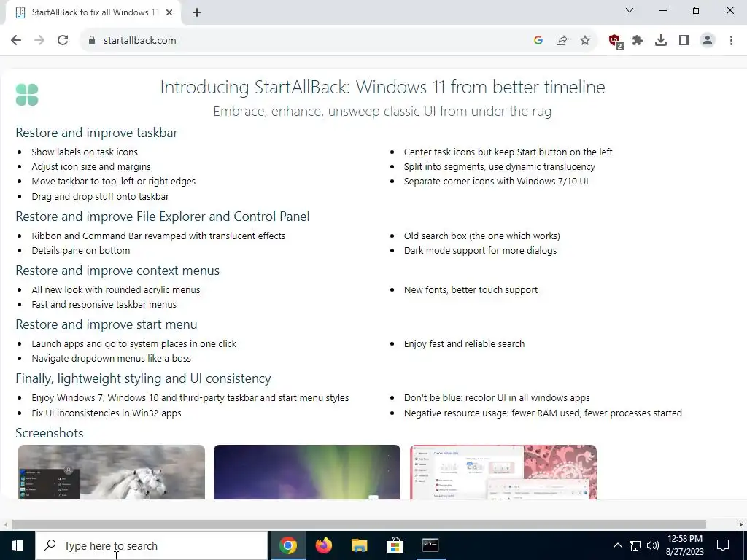The height and width of the screenshot is (560, 747).
Task: Open the Chrome profile avatar
Action: (708, 41)
